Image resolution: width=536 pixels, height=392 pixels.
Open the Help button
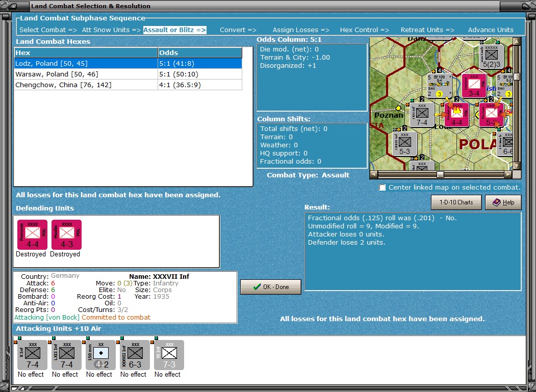(503, 202)
